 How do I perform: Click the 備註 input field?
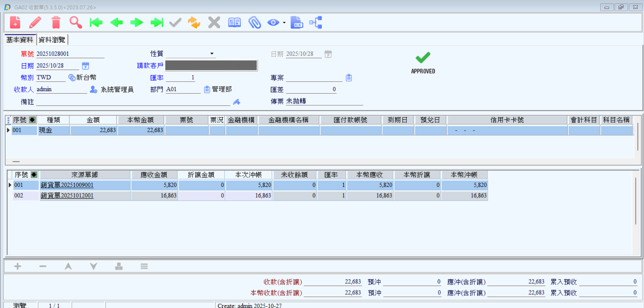click(x=133, y=102)
